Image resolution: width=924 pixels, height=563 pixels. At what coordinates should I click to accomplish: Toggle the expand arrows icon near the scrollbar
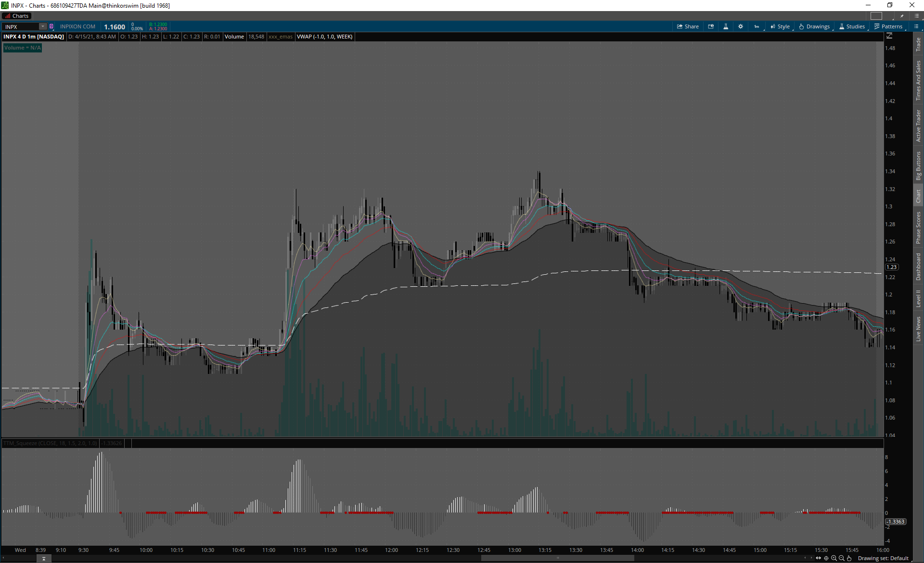point(818,558)
